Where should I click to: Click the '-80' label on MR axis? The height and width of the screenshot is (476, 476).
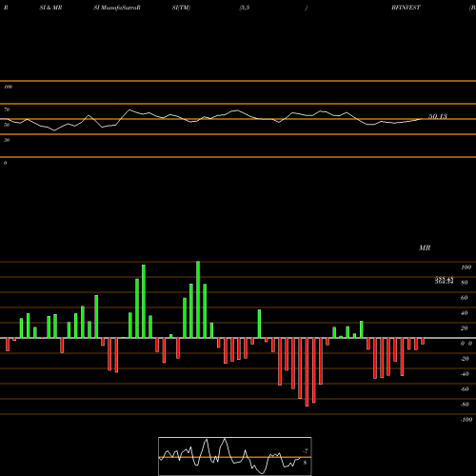[465, 405]
